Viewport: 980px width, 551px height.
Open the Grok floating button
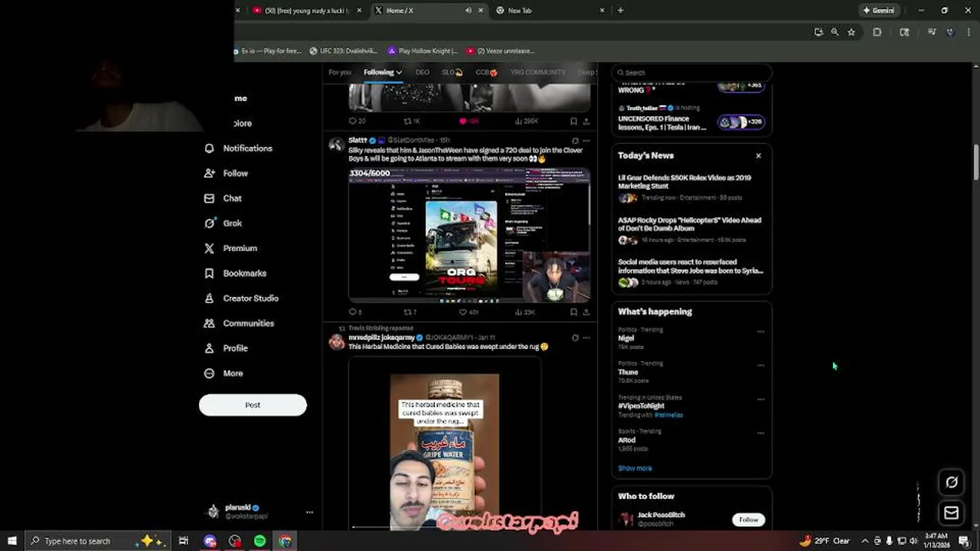click(952, 482)
